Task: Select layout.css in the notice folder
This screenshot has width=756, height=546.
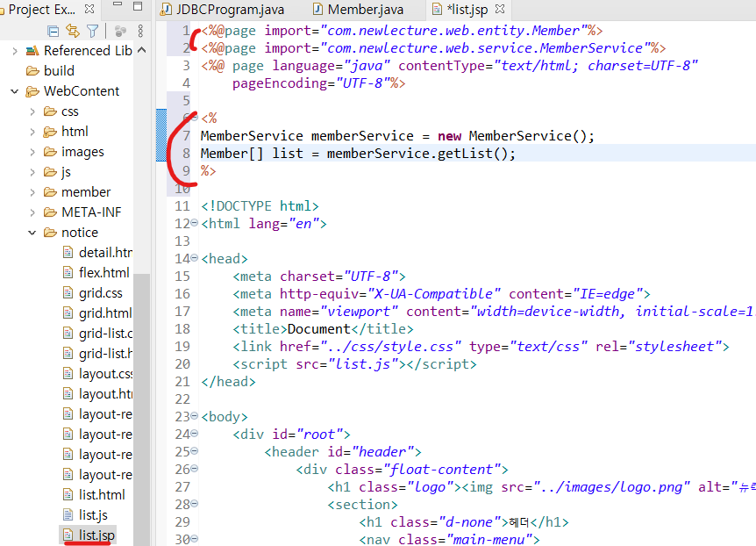Action: click(x=105, y=374)
